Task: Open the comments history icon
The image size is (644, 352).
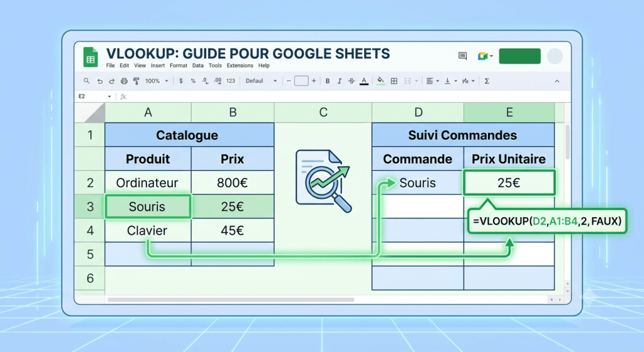Action: 463,56
